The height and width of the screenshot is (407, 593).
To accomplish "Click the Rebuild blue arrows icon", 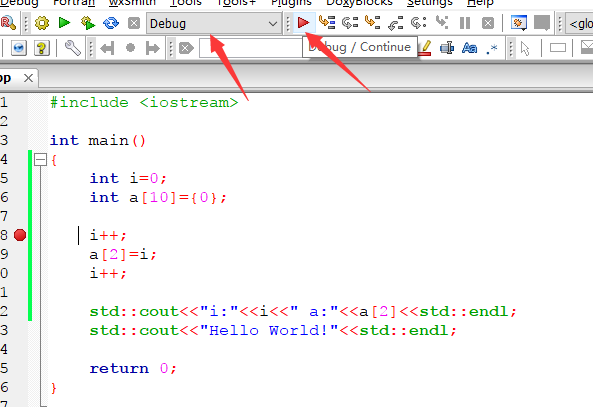I will click(x=111, y=23).
